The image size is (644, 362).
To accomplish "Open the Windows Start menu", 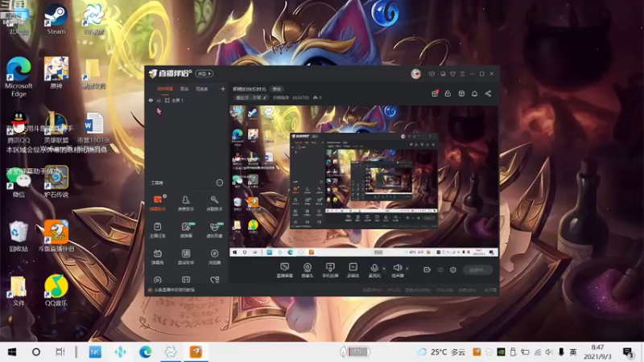I will pos(12,352).
